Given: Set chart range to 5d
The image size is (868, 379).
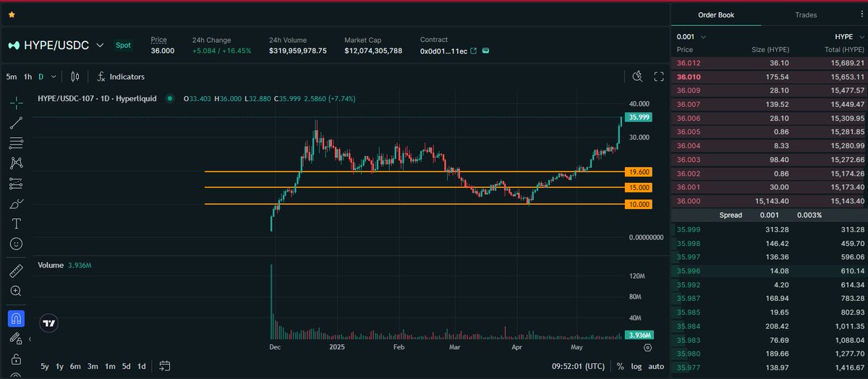Looking at the screenshot, I should 126,366.
